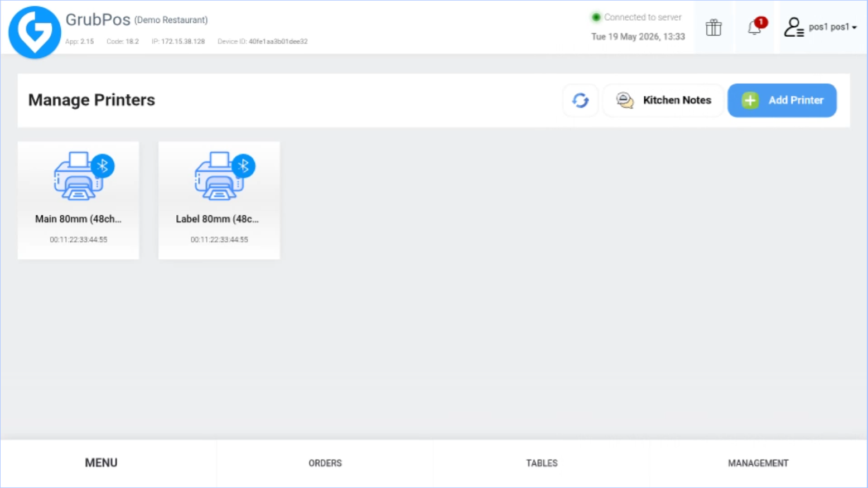Click the '(Demo Restaurant)' label
Screen dimensions: 868x488
coord(171,20)
